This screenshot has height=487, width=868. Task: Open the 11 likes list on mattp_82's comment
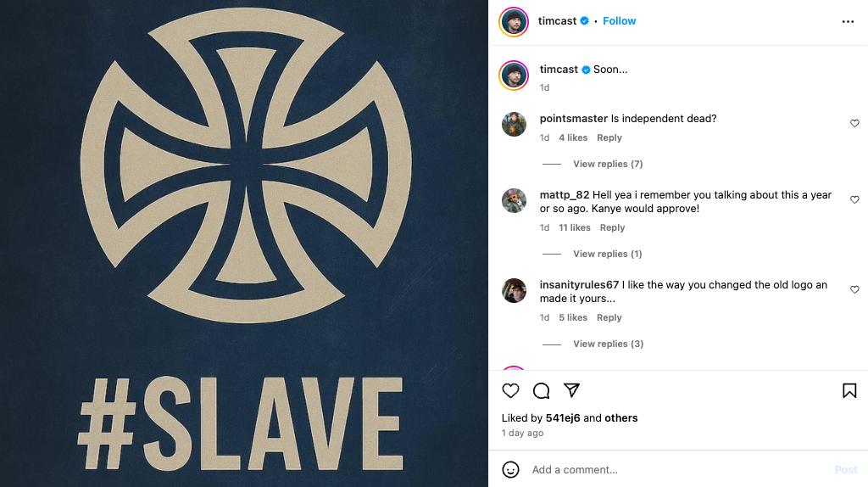click(x=574, y=227)
